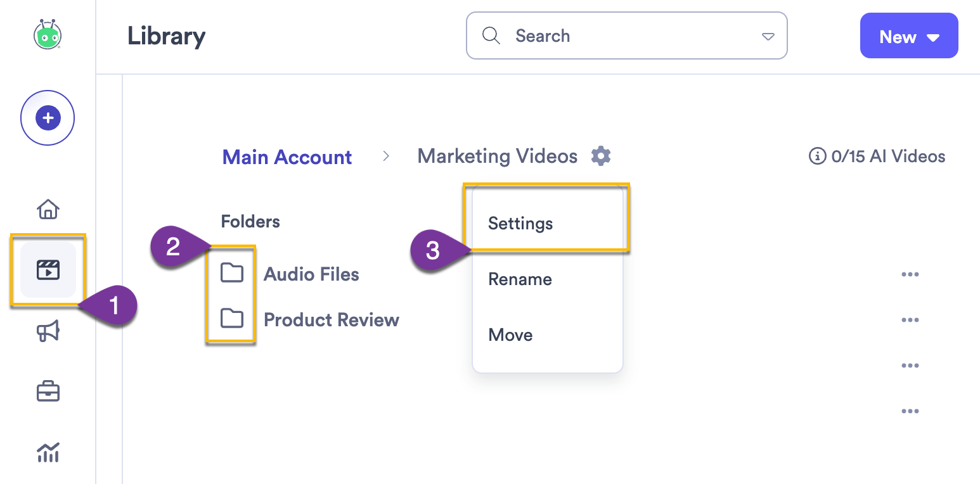
Task: Open the megaphone campaigns icon in sidebar
Action: click(48, 331)
